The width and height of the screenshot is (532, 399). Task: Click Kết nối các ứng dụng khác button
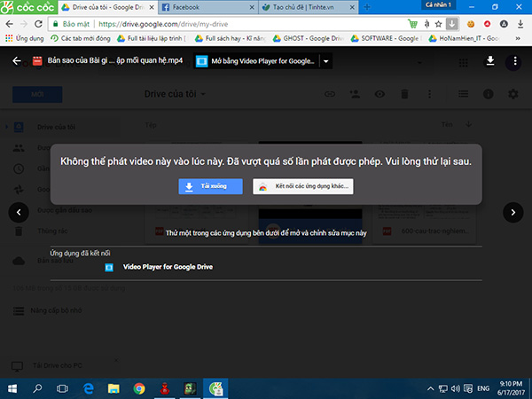click(303, 186)
